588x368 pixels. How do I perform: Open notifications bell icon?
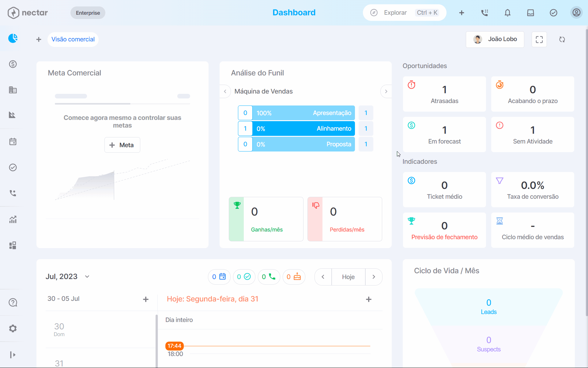pyautogui.click(x=507, y=13)
